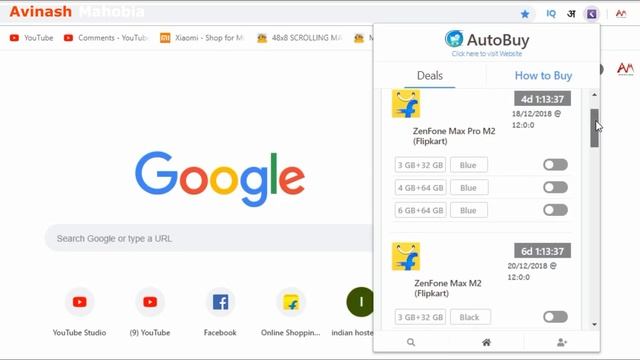
Task: Click the Blue tag beside 4 GB+64 GB
Action: pyautogui.click(x=469, y=188)
